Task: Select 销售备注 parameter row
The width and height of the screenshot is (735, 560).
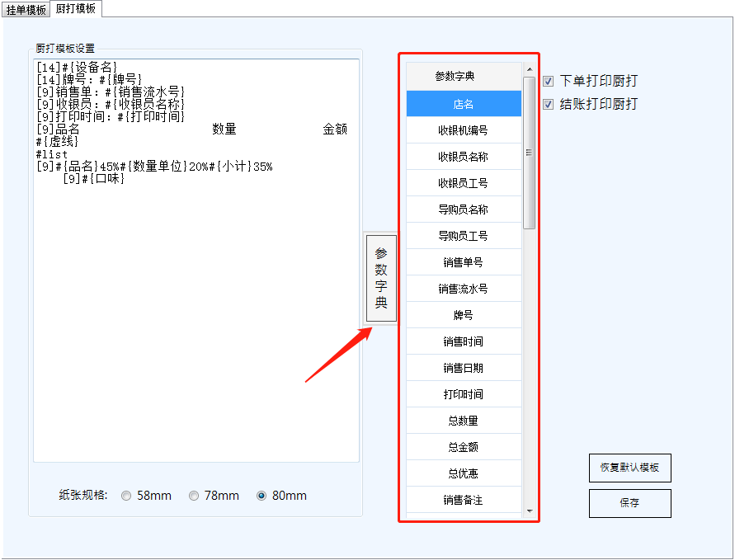Action: (464, 500)
